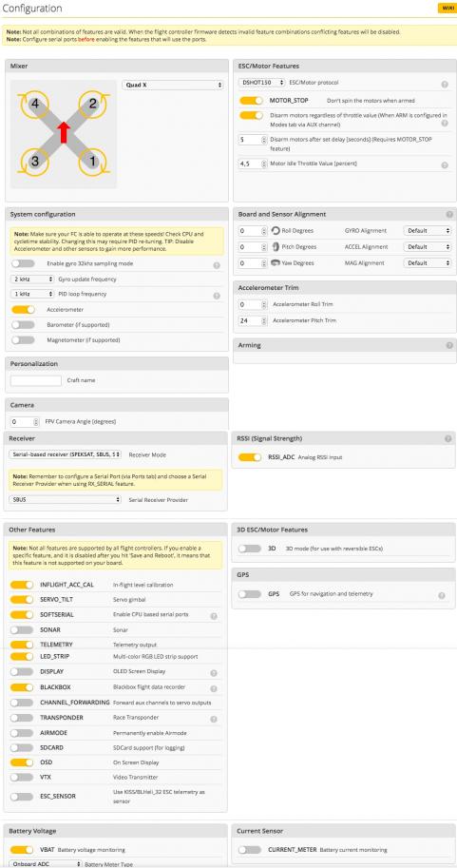This screenshot has width=457, height=868.
Task: Enable CURRENT_METER switch
Action: 250,850
